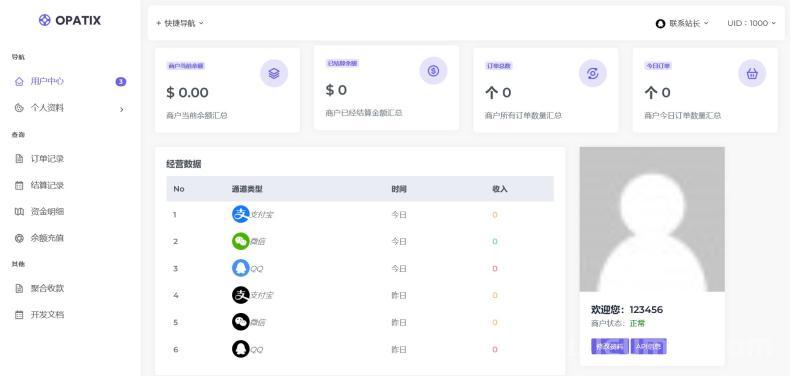Click the 资金明细 book icon
Screen dimensions: 790x376
pyautogui.click(x=19, y=212)
